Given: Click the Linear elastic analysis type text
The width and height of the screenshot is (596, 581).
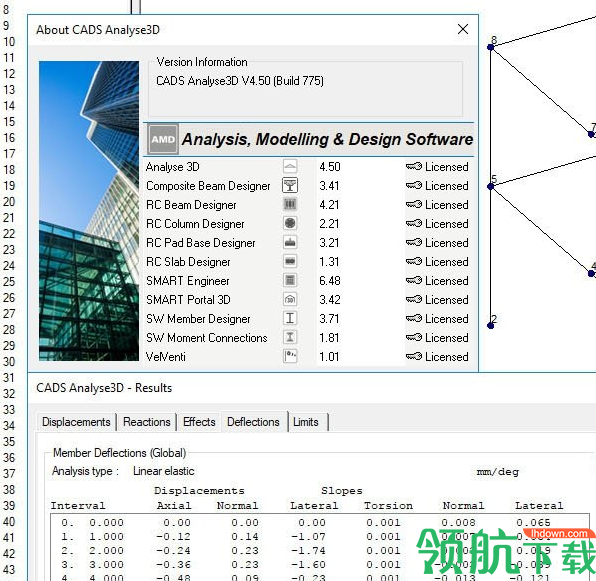Looking at the screenshot, I should coord(163,471).
